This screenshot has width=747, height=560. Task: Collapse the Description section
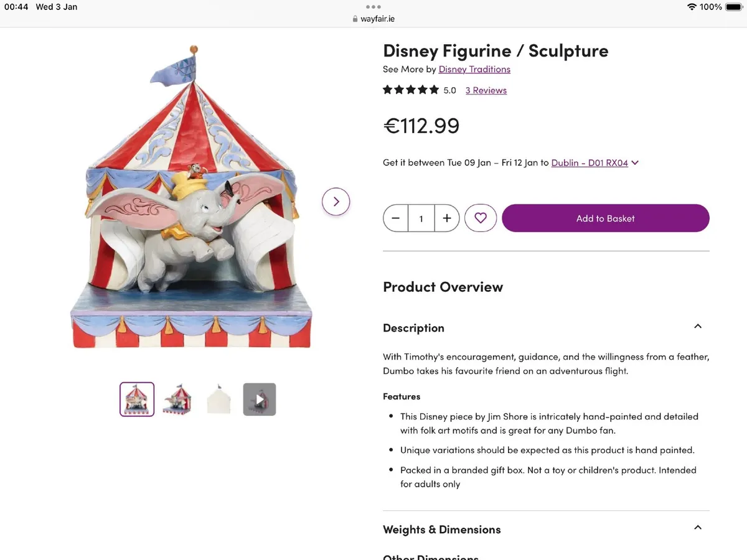point(698,325)
